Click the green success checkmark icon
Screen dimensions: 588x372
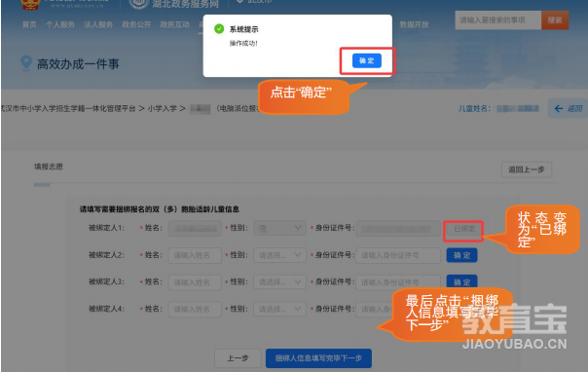[x=219, y=29]
